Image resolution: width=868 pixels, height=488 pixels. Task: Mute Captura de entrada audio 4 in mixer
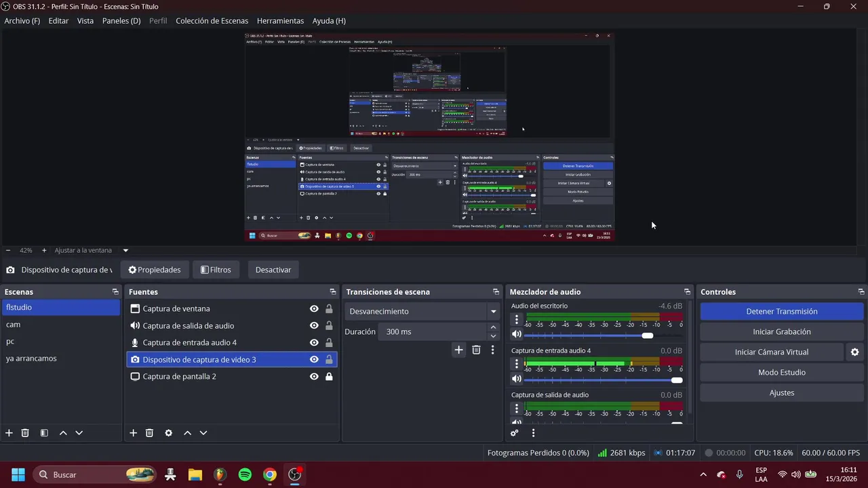click(516, 379)
